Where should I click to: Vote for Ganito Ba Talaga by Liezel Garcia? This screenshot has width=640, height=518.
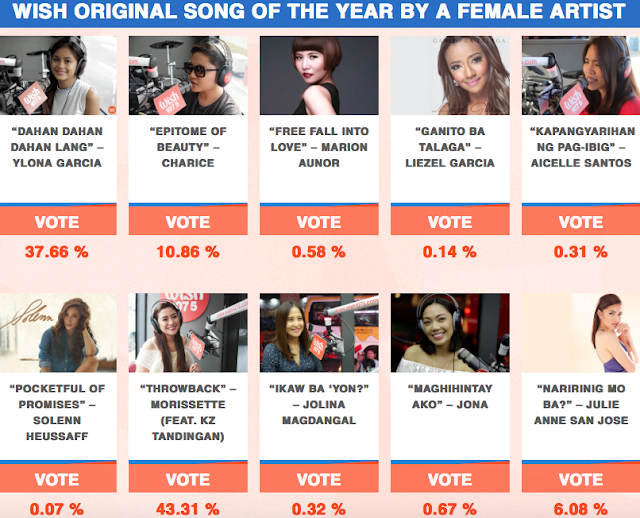450,221
